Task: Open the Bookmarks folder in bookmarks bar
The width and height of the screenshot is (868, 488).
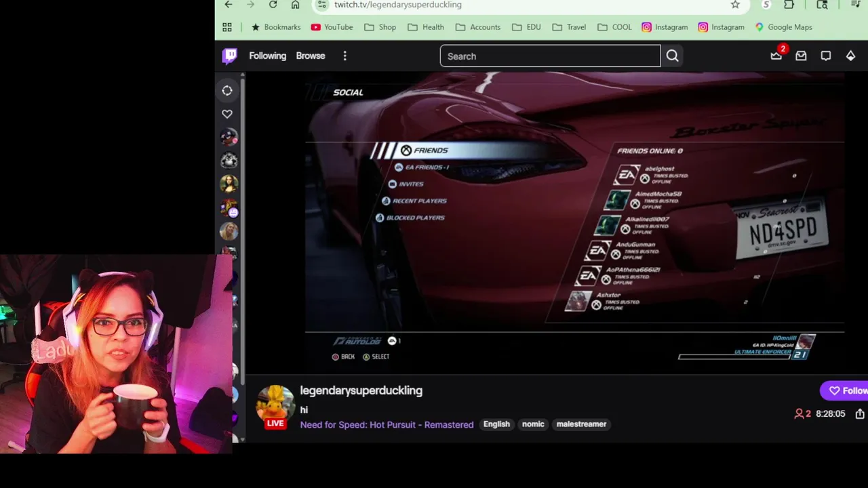Action: [276, 27]
